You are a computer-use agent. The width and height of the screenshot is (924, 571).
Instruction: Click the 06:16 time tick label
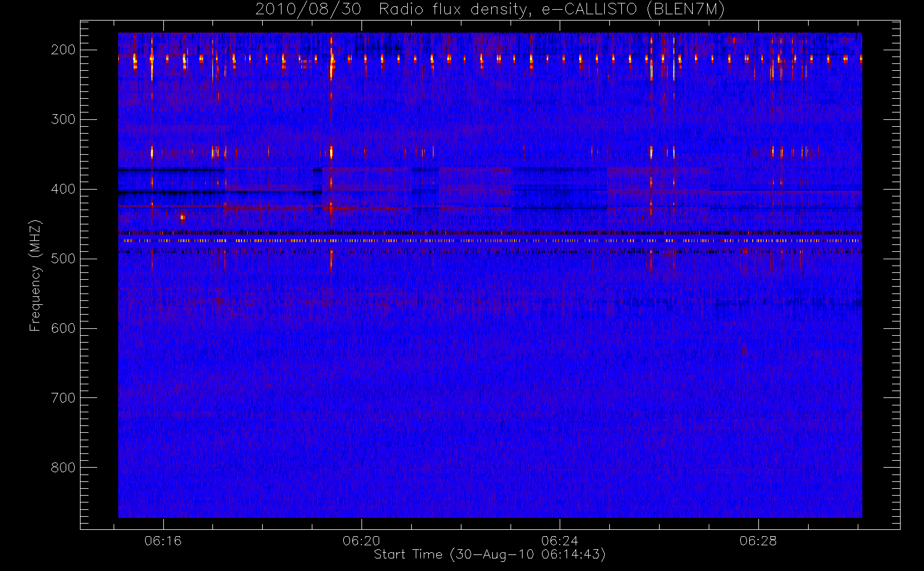(163, 541)
